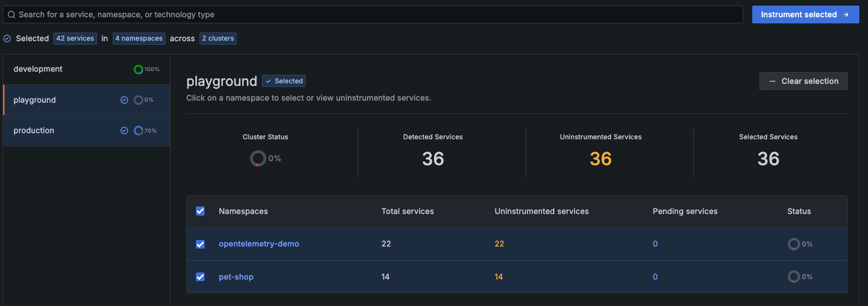Click the Cluster Status 0% ring
This screenshot has height=306, width=868.
[x=258, y=159]
